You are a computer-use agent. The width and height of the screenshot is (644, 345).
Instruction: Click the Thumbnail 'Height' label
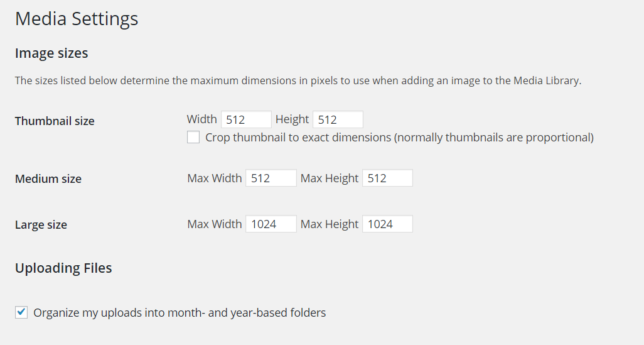(292, 119)
